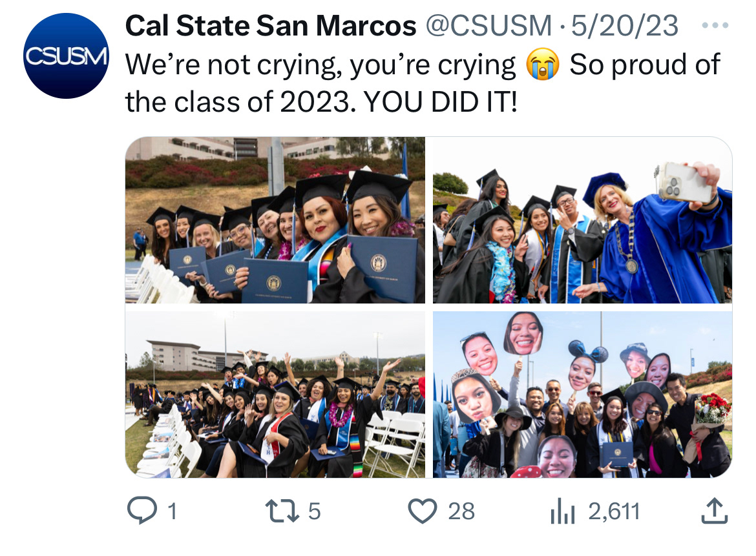
Task: Click the share upload arrow icon
Action: click(715, 511)
